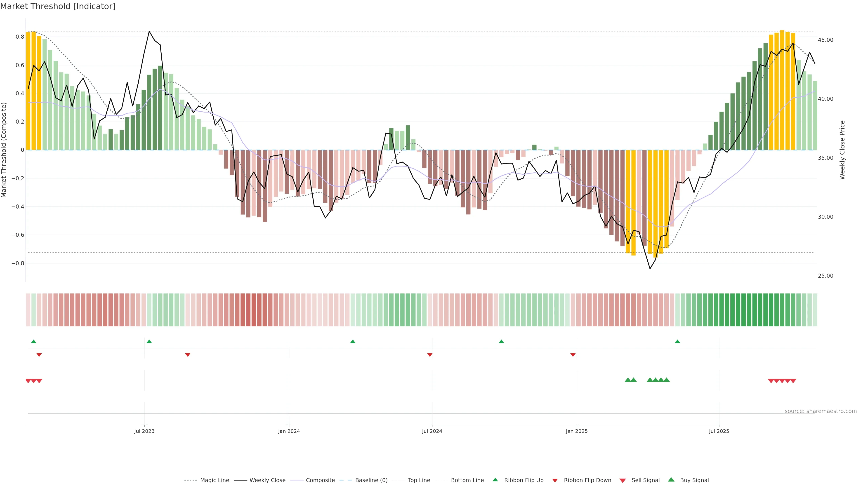
Task: Click the Buy Signal legend triangle icon
Action: pyautogui.click(x=671, y=480)
